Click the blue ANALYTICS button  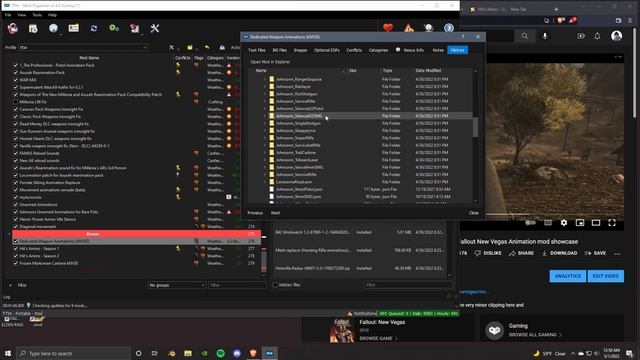pyautogui.click(x=567, y=276)
